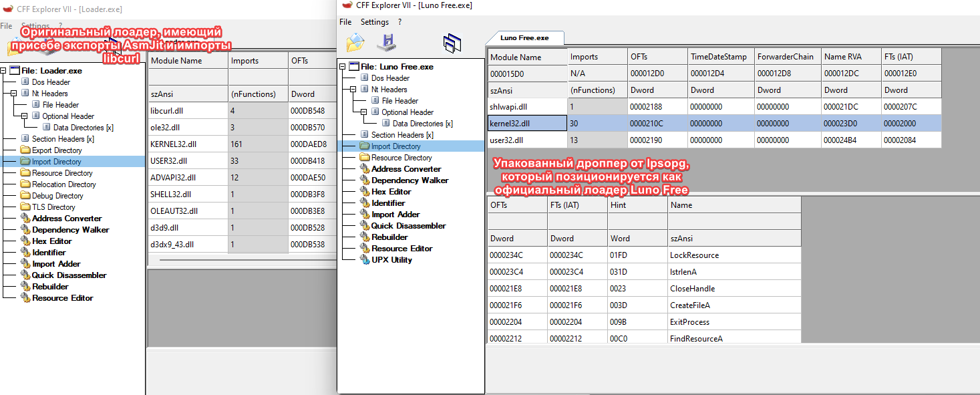Click the cascading windows toolbar icon
Viewport: 980px width, 395px height.
pos(452,43)
